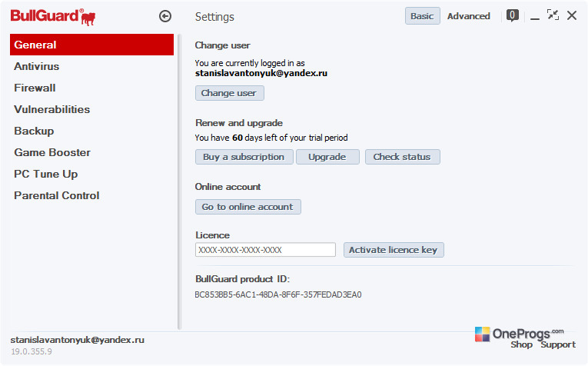588x366 pixels.
Task: Click Buy a subscription
Action: tap(244, 157)
